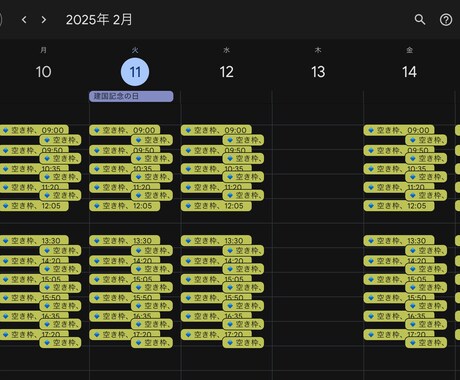Open Monday's 空き枠 16:35 event
Image resolution: width=460 pixels, height=380 pixels.
tap(34, 316)
